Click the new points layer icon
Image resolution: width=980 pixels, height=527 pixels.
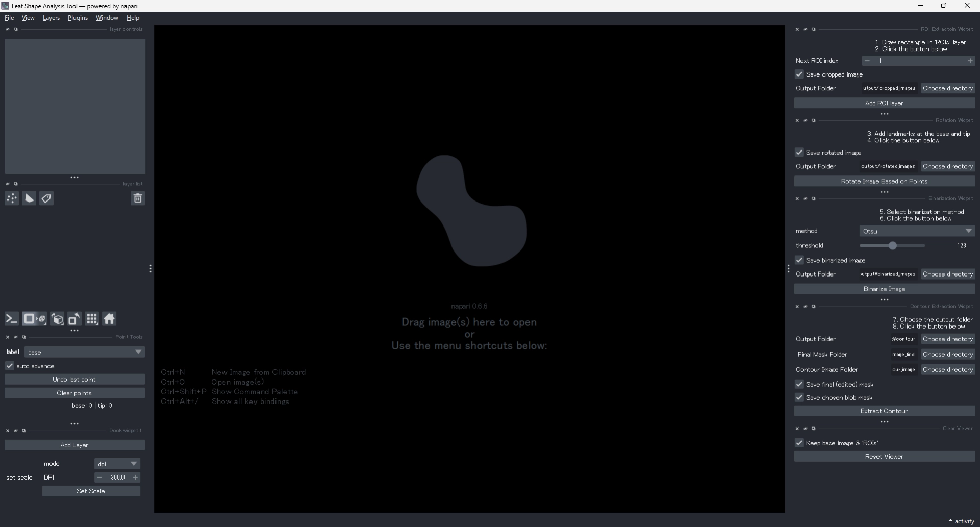tap(12, 198)
